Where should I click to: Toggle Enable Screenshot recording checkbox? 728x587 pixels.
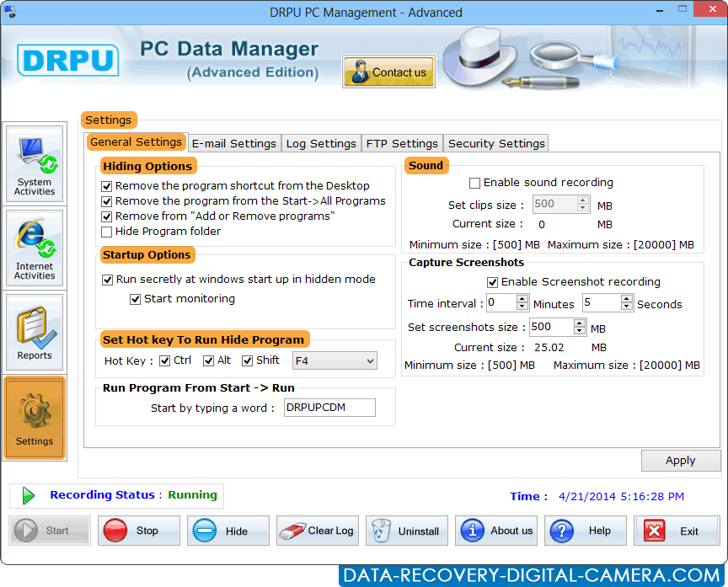tap(492, 282)
